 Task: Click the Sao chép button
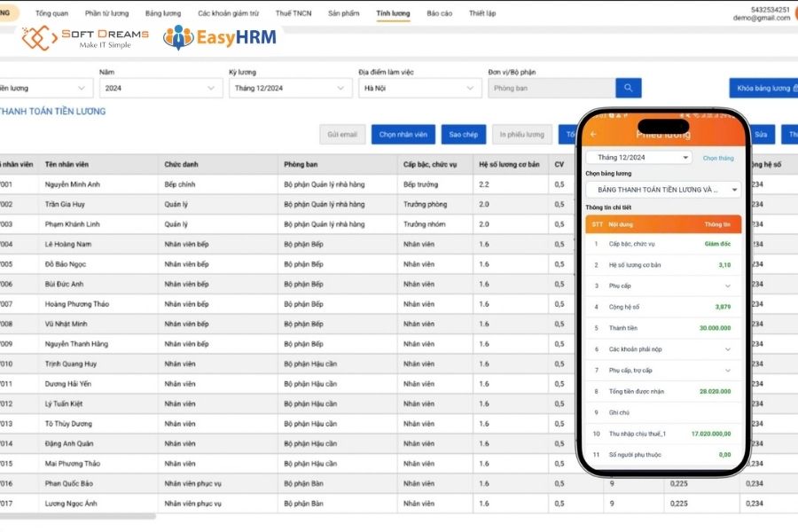[463, 135]
